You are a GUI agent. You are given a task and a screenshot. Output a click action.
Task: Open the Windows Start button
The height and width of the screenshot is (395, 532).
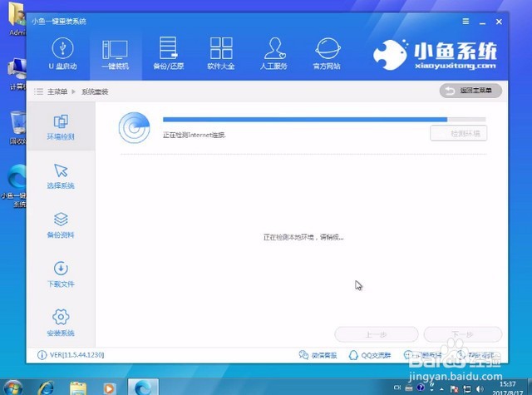pyautogui.click(x=12, y=388)
